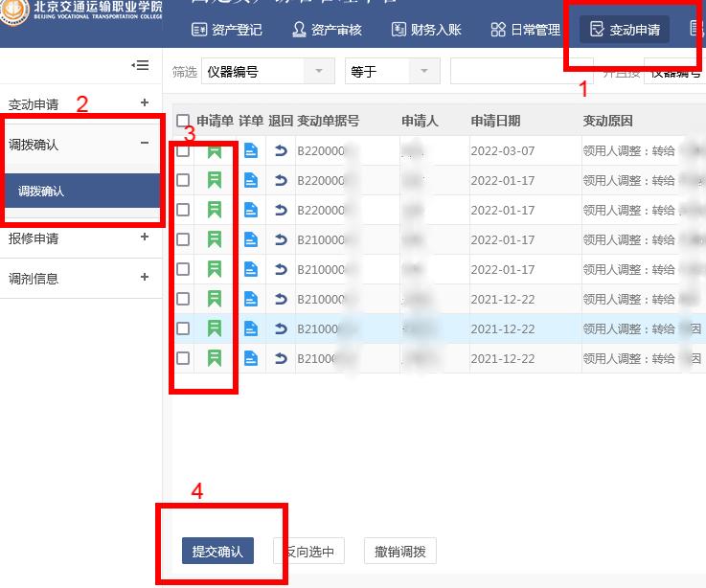706x588 pixels.
Task: Open the 等于 condition dropdown
Action: (391, 72)
